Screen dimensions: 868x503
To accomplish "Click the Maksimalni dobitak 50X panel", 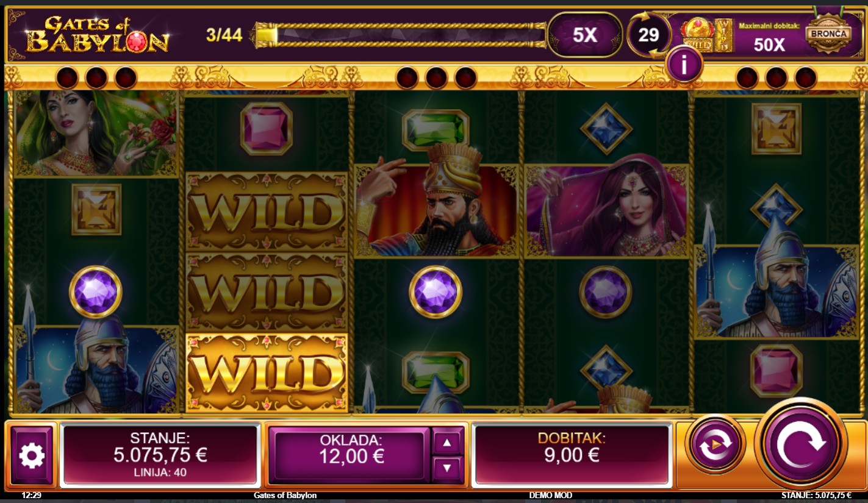I will coord(769,35).
